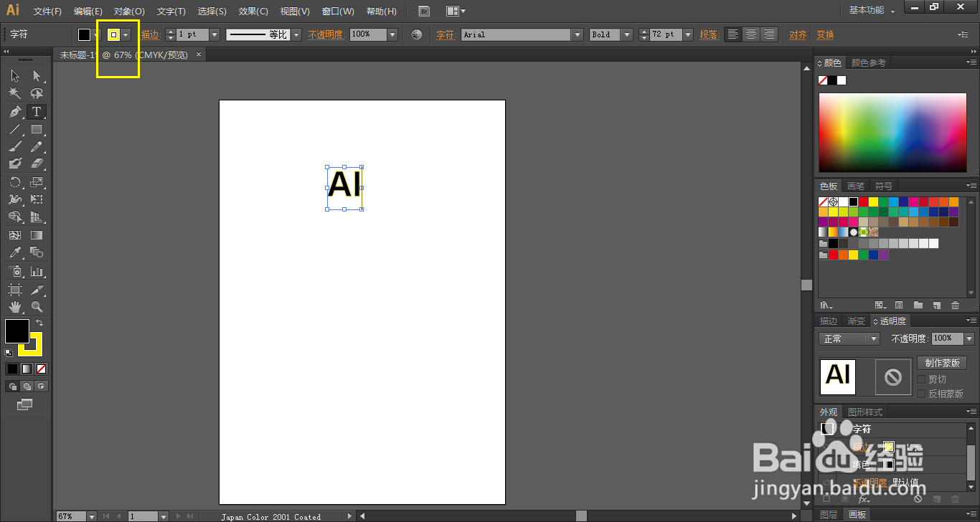Select the Blend tool

tap(37, 252)
